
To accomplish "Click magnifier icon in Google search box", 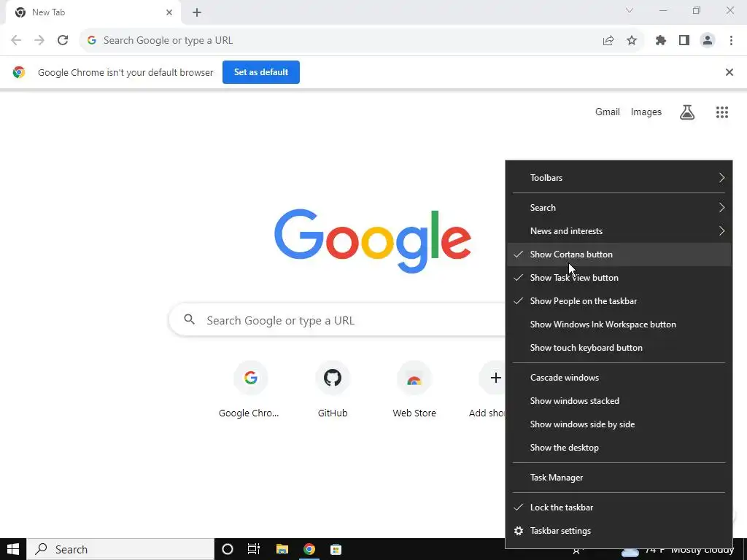I will coord(190,319).
